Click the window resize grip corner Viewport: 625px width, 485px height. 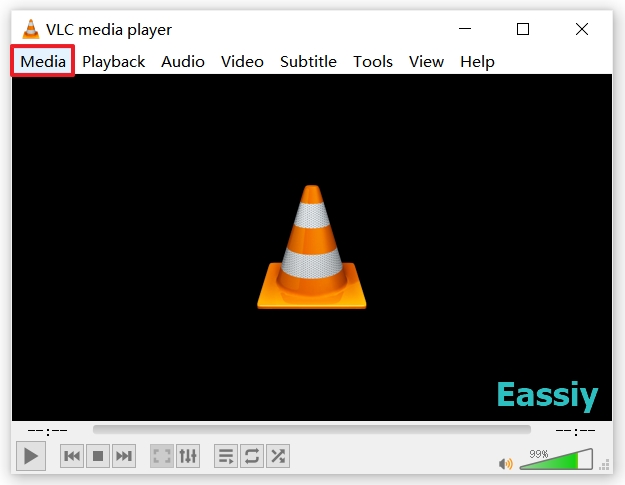pyautogui.click(x=605, y=465)
